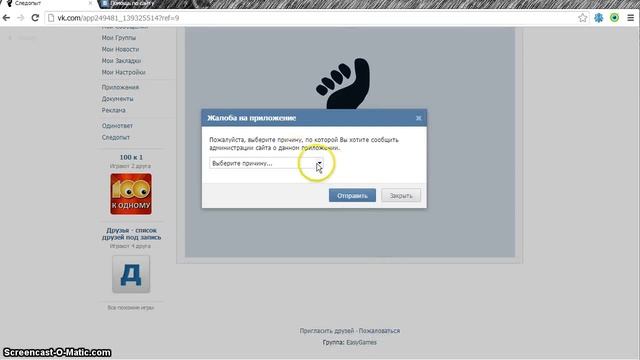
Task: Close the Следопыт browser tab
Action: tap(90, 3)
